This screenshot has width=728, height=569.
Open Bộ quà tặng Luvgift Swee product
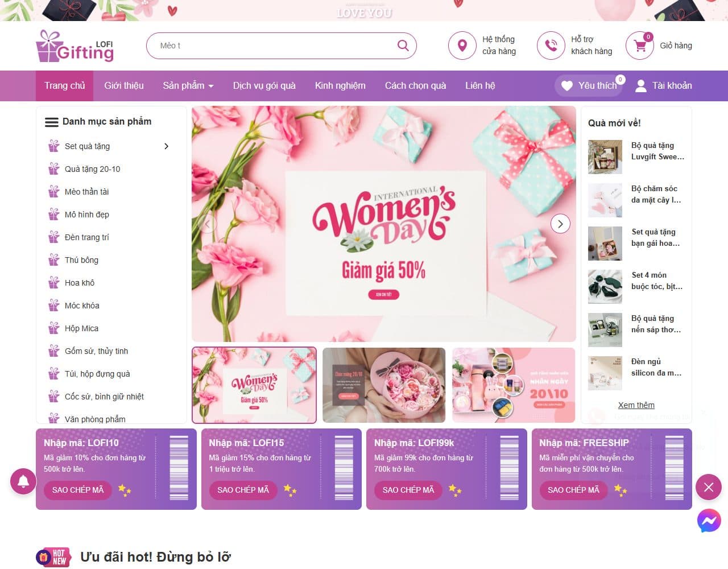point(658,151)
